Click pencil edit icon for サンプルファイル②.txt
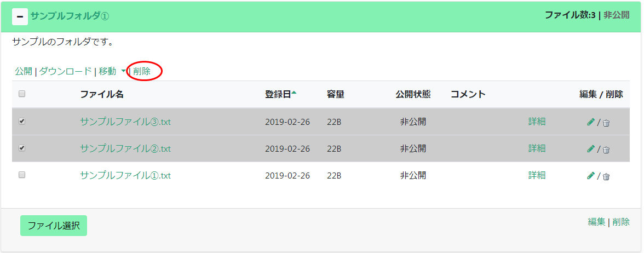Screen dimensions: 644x253 tap(590, 149)
